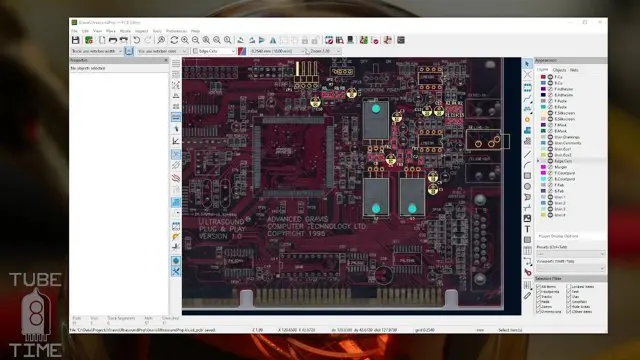Close the Properties panel
This screenshot has height=360, width=640.
pos(166,60)
